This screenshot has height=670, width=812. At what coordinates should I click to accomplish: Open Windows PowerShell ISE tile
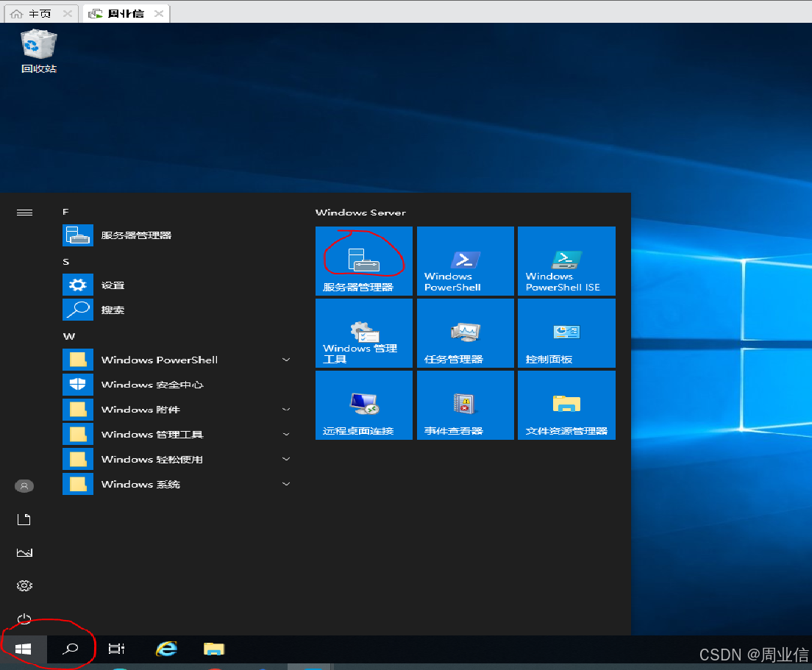[566, 260]
